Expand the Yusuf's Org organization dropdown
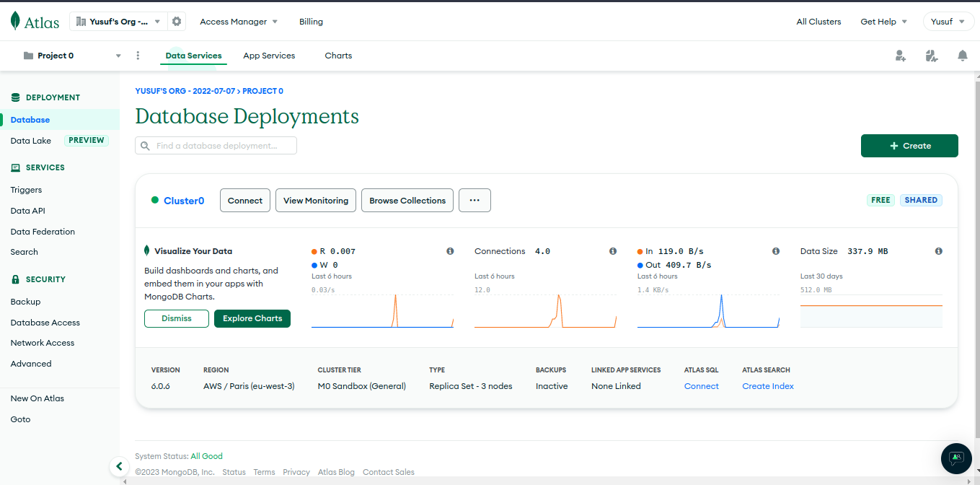 119,22
